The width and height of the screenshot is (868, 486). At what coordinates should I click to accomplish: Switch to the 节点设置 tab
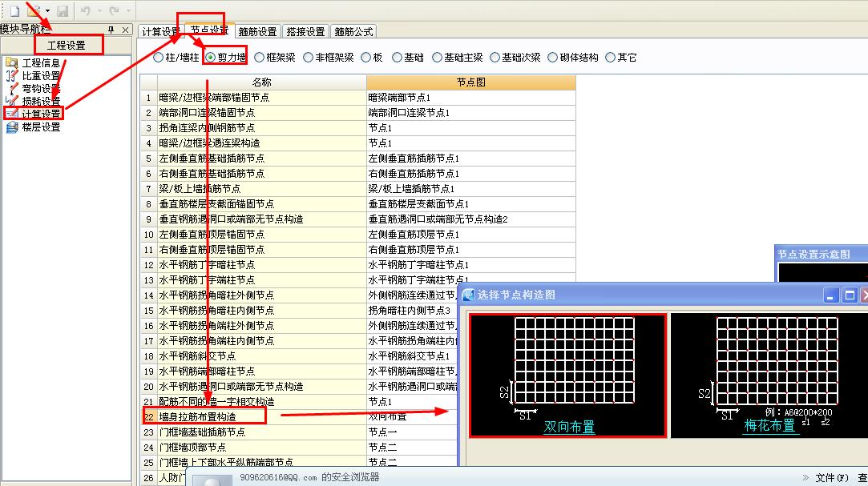(x=208, y=30)
